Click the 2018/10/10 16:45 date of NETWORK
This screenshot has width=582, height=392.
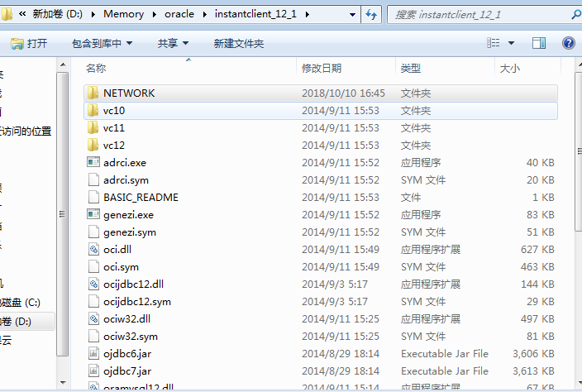[x=343, y=93]
